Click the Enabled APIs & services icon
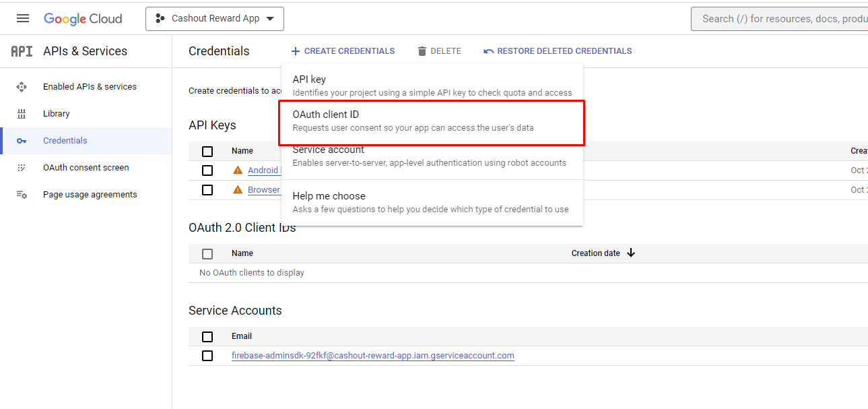This screenshot has height=409, width=868. (22, 87)
